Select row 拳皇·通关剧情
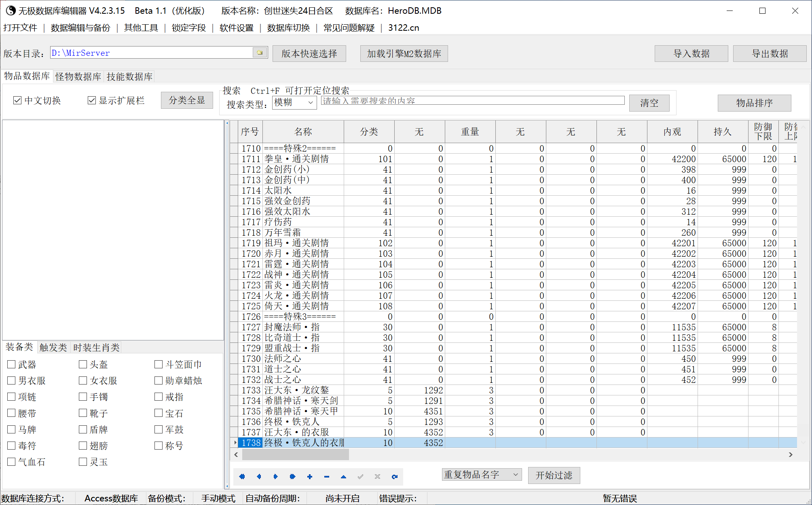Viewport: 812px width, 505px height. (514, 159)
